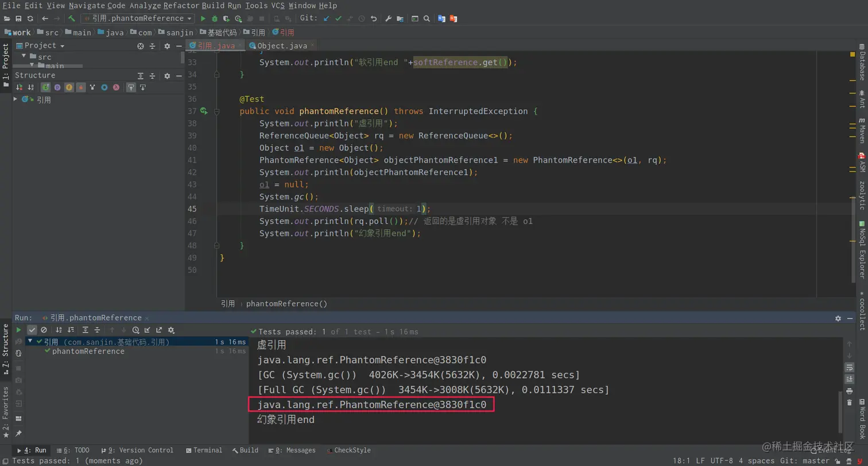The width and height of the screenshot is (868, 466).
Task: Open the 9: Version Control tab
Action: point(137,450)
